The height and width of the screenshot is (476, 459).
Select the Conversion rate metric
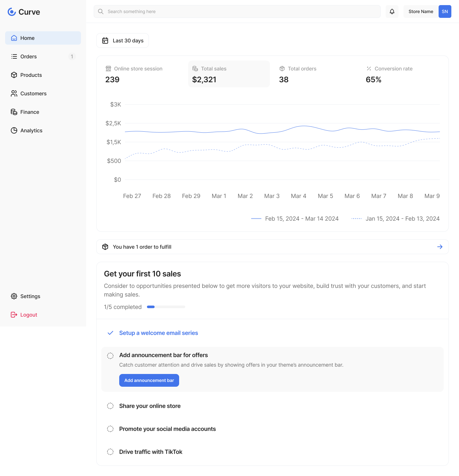[x=403, y=74]
